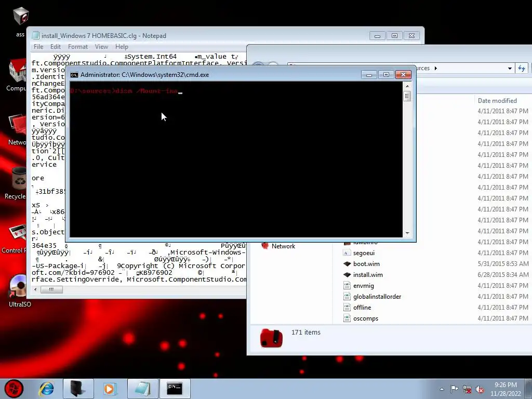Open the Computer desktop icon
The width and height of the screenshot is (532, 399).
point(16,75)
